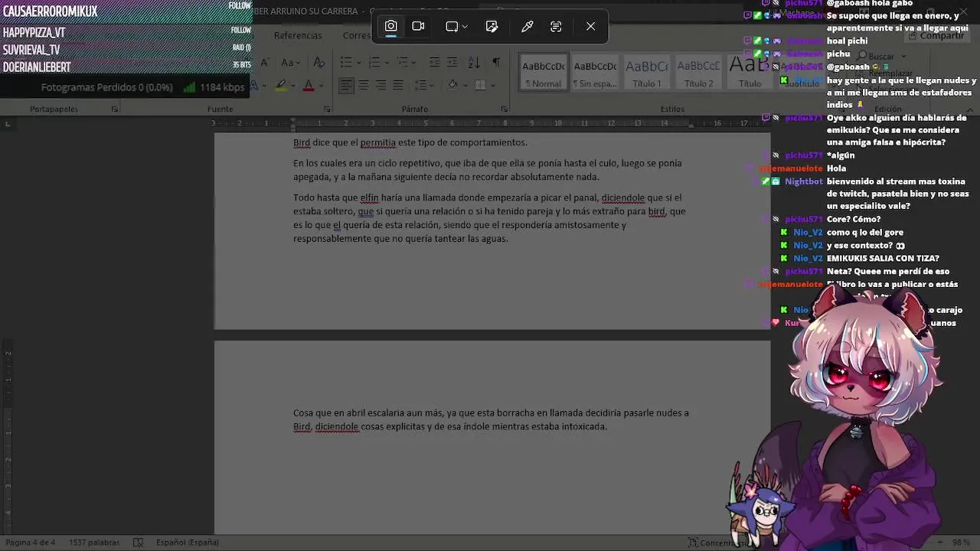Decrease paragraph indent
This screenshot has height=551, width=980.
(x=434, y=63)
